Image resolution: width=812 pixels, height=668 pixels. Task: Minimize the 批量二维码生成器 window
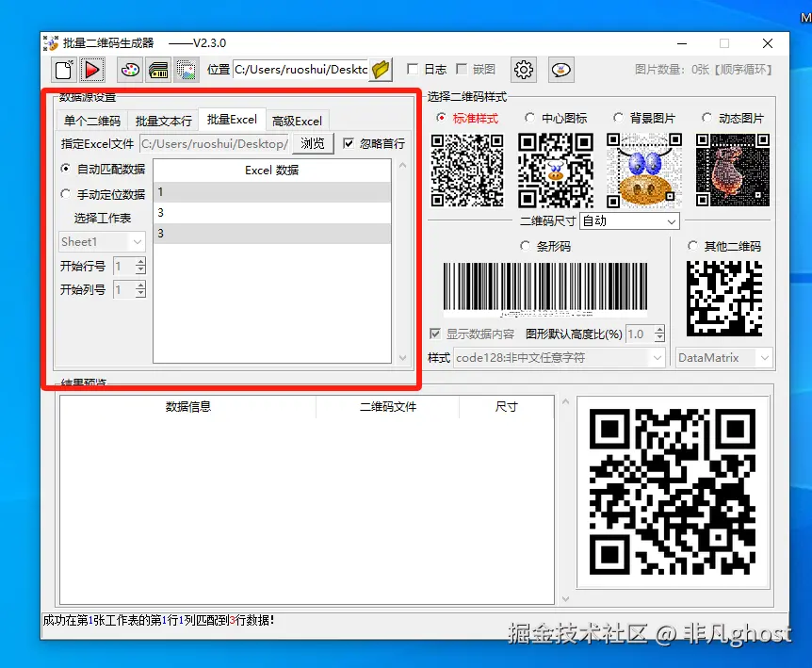point(682,43)
